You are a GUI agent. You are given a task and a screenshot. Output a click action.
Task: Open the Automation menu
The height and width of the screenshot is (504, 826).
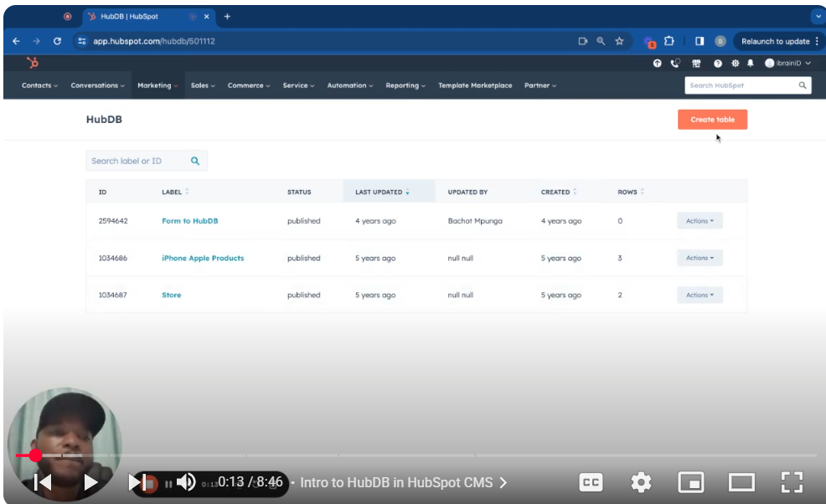(x=350, y=85)
